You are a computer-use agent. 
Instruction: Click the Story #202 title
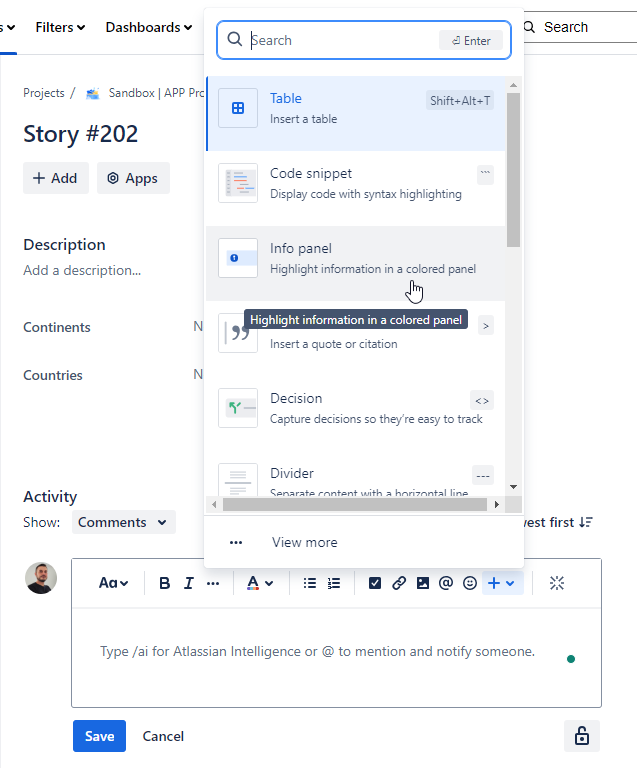point(80,134)
